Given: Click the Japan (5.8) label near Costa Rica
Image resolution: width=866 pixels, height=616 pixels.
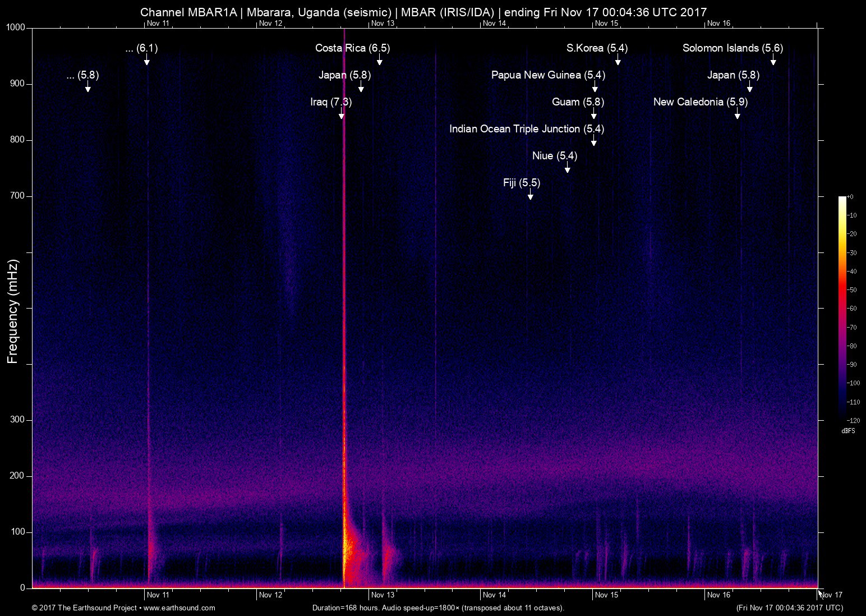Looking at the screenshot, I should pyautogui.click(x=343, y=75).
